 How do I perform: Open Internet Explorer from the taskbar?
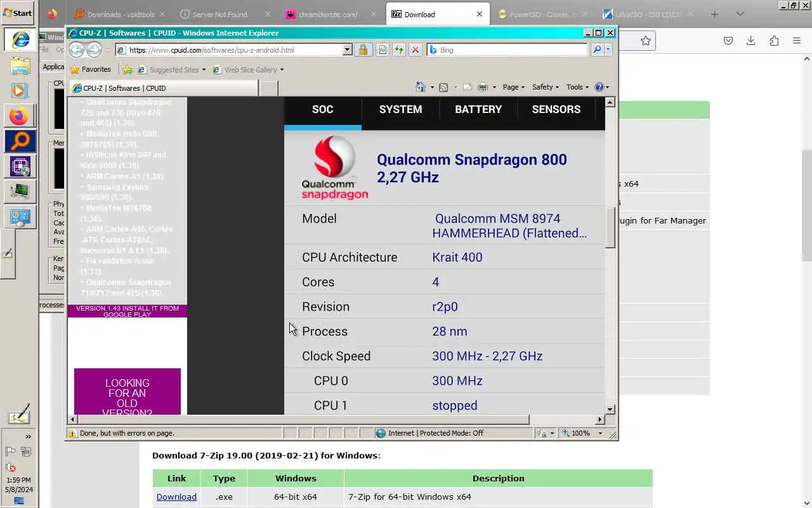pyautogui.click(x=20, y=39)
